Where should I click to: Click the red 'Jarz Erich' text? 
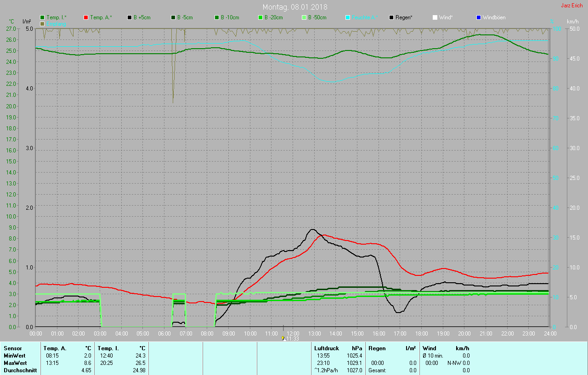click(572, 6)
